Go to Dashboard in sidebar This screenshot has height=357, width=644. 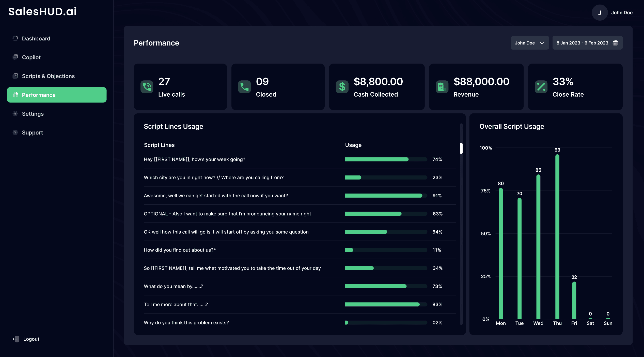36,38
